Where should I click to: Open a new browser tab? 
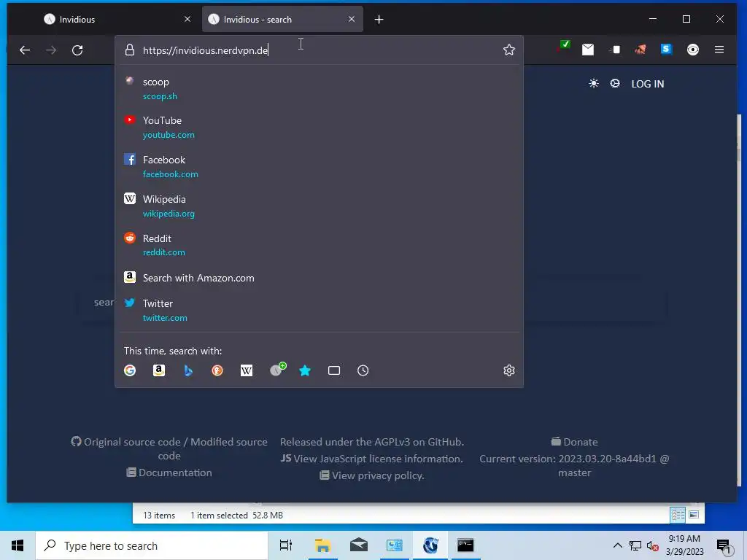[x=379, y=19]
